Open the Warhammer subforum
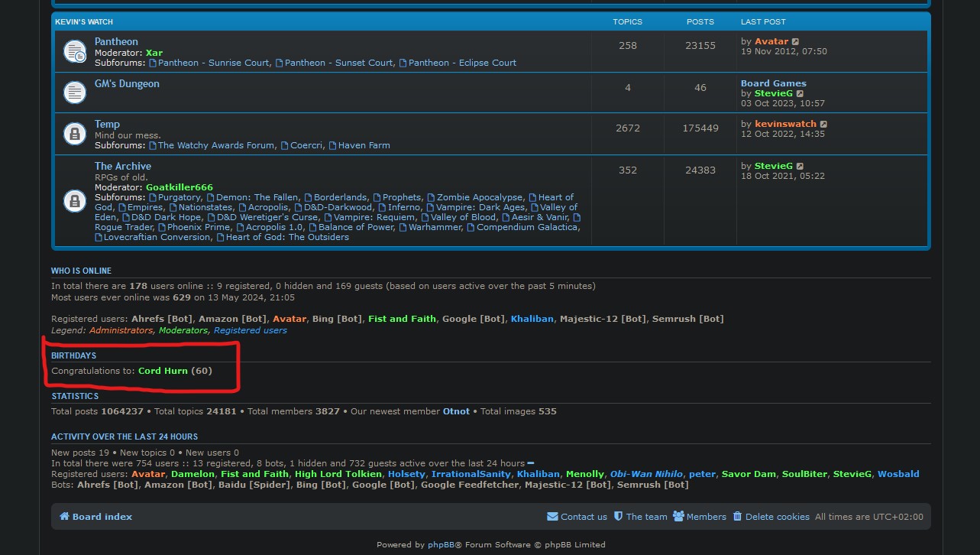Viewport: 980px width, 555px height. click(430, 227)
